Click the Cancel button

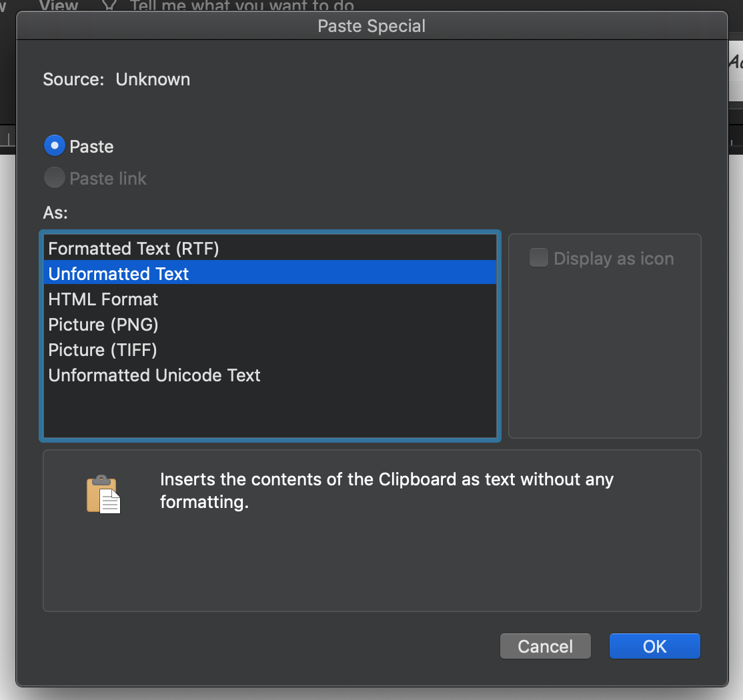pyautogui.click(x=545, y=646)
